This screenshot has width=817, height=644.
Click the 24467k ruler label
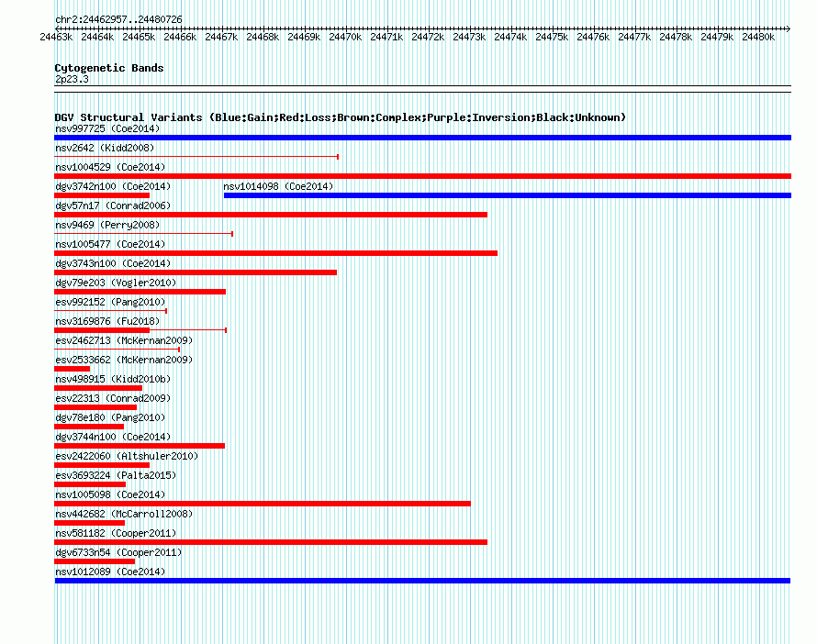tap(221, 37)
